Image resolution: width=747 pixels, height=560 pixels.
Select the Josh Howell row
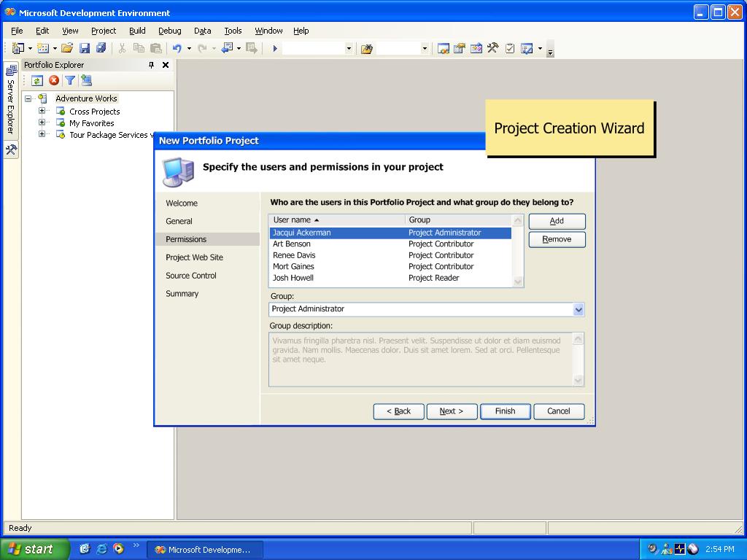(x=390, y=278)
